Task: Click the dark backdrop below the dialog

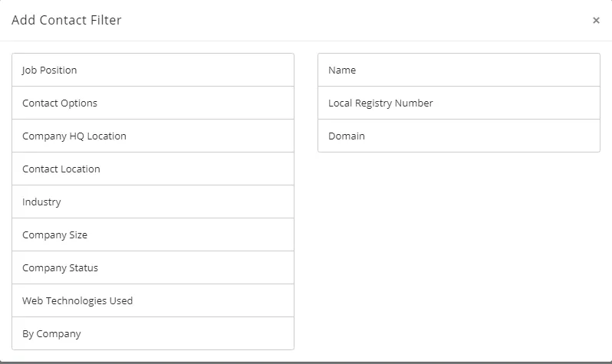Action: coord(307,362)
